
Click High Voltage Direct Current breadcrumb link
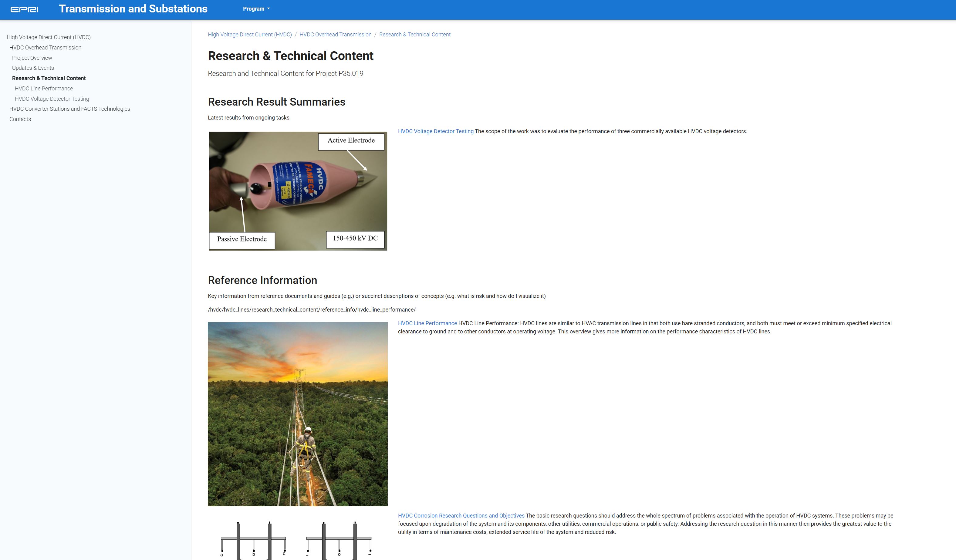pos(250,35)
